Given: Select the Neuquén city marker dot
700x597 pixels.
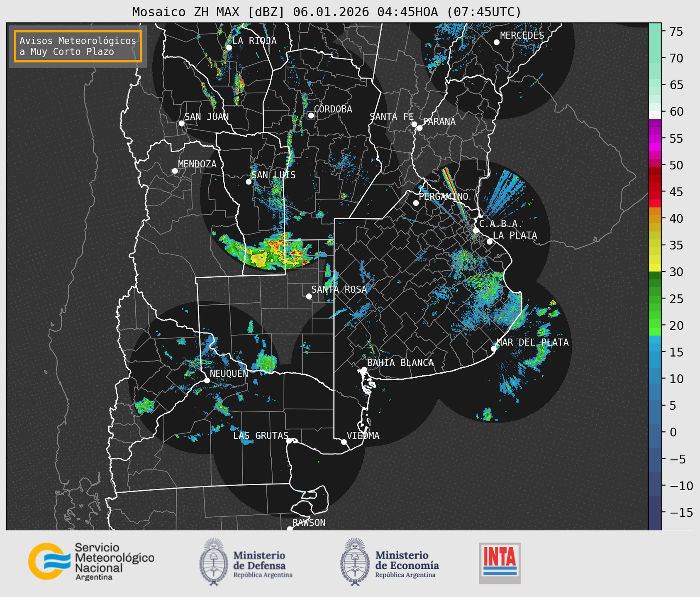Looking at the screenshot, I should [x=207, y=380].
